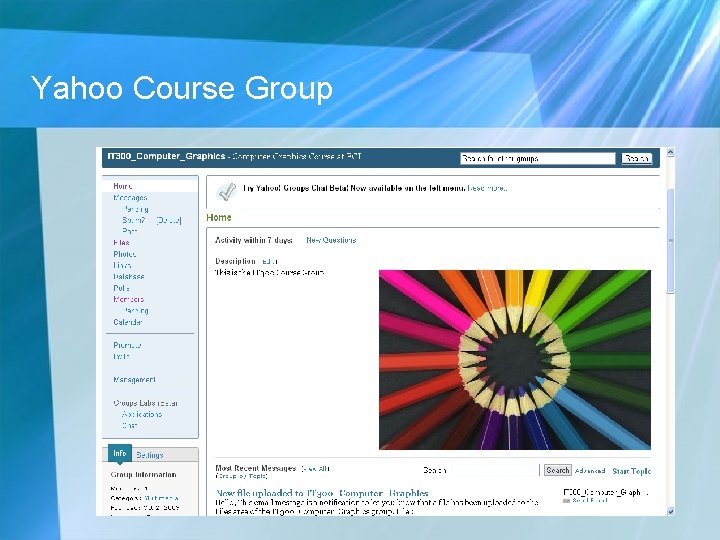720x540 pixels.
Task: Click the Category value link in Group Information
Action: [161, 498]
